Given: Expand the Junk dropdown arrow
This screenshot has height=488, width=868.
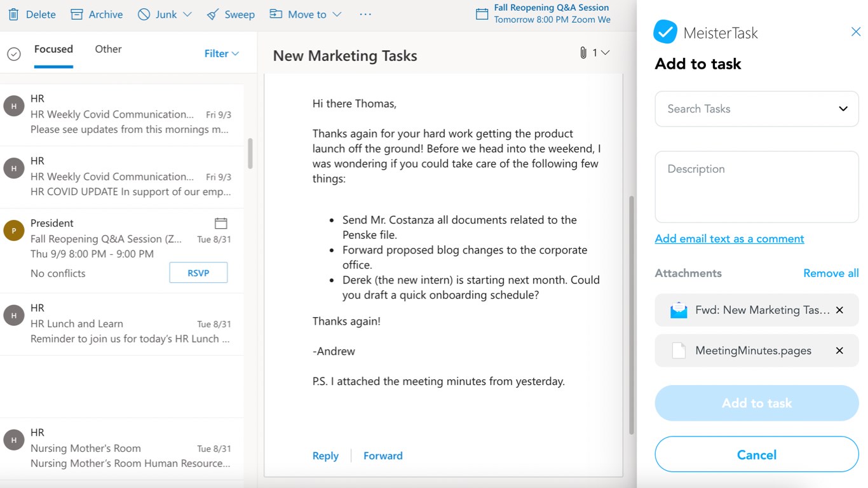Looking at the screenshot, I should [x=187, y=14].
